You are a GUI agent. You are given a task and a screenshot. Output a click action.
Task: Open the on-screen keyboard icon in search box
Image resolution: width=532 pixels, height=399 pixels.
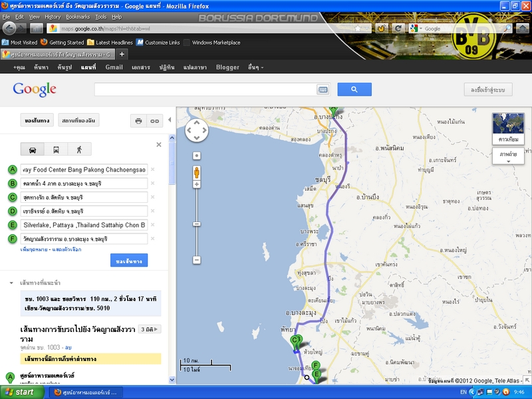(x=323, y=90)
